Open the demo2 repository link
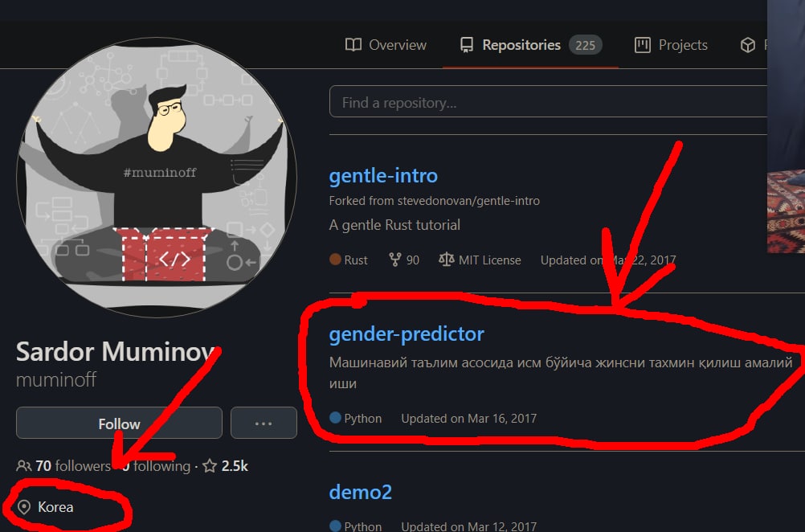This screenshot has height=532, width=805. pos(361,492)
